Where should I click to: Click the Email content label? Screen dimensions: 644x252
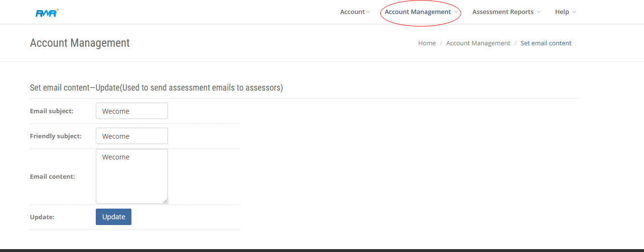[x=52, y=177]
